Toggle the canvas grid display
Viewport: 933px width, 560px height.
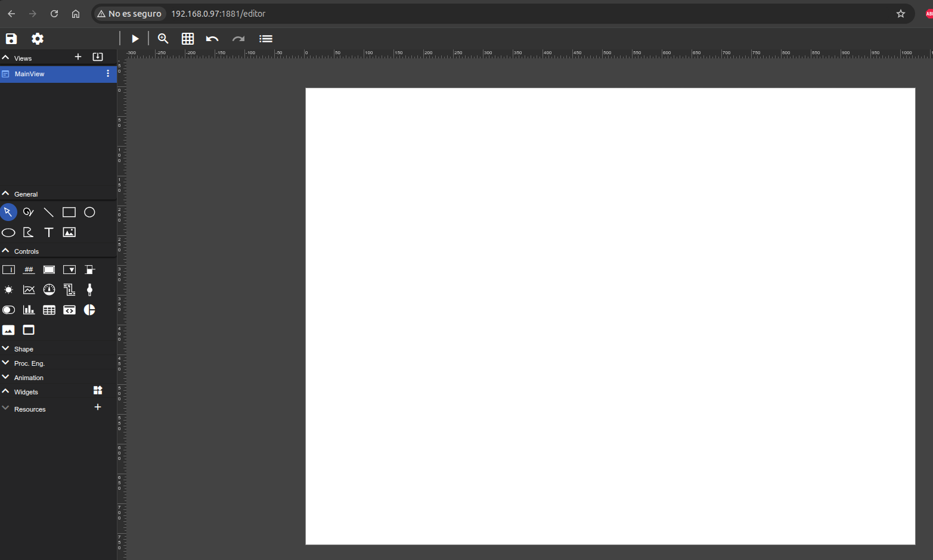point(188,39)
